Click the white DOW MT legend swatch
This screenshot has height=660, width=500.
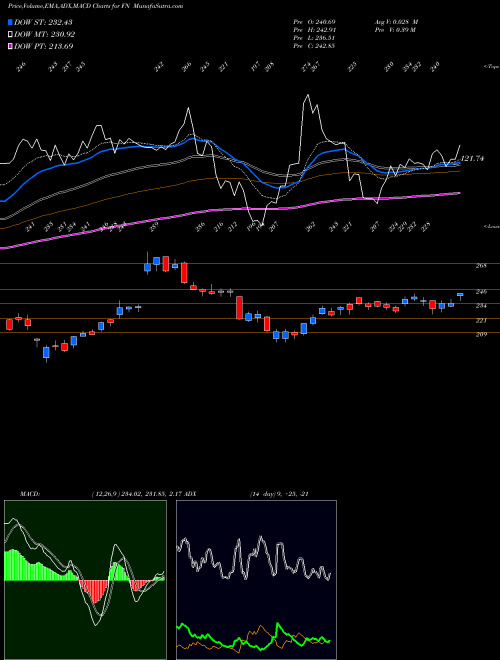[11, 34]
